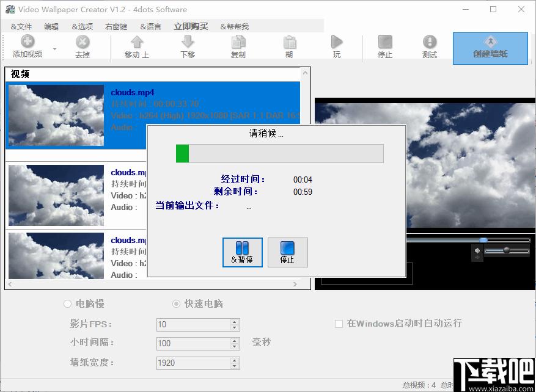Screen dimensions: 536x392
Task: Click the Copy (复制) toolbar icon
Action: 238,42
